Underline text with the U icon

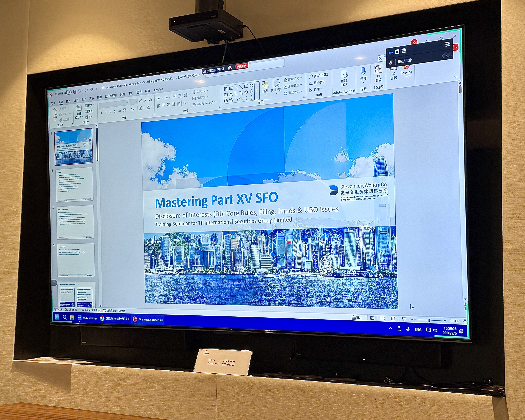click(x=110, y=112)
